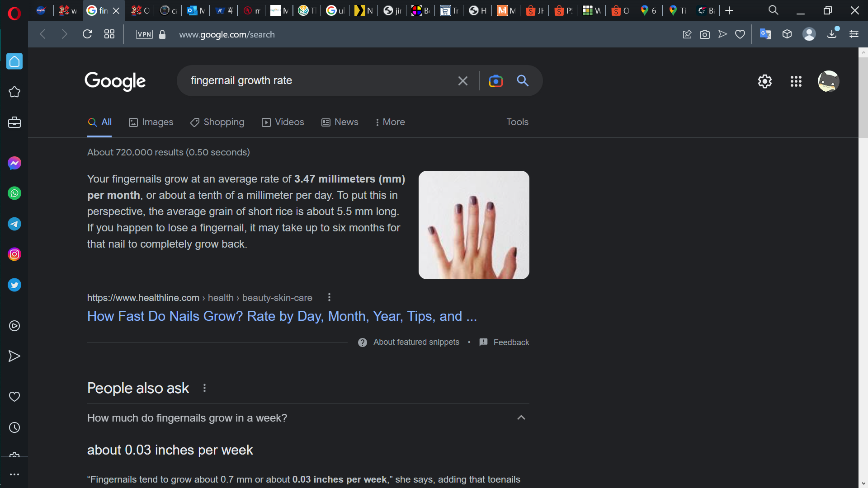Screen dimensions: 868x488
Task: Open Workspaces briefcase icon
Action: pos(14,122)
